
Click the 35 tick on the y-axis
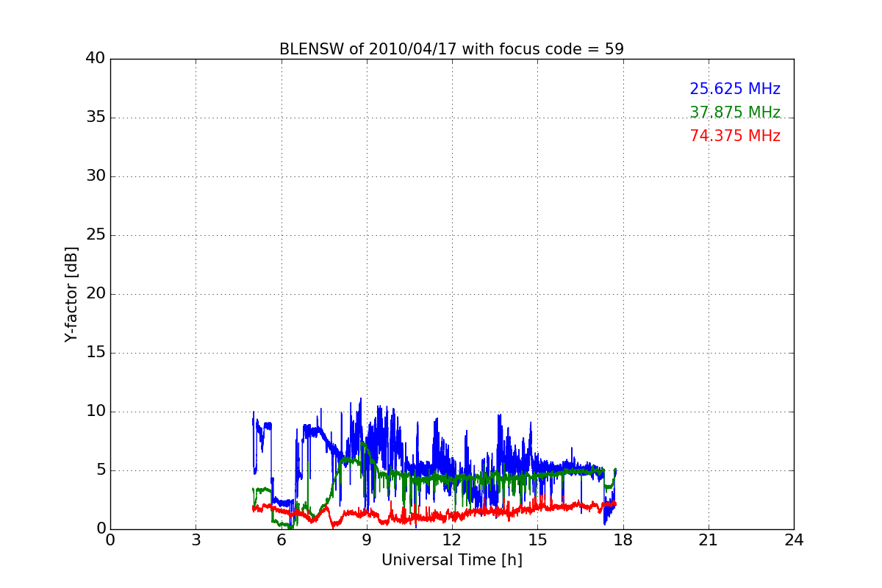tap(96, 118)
